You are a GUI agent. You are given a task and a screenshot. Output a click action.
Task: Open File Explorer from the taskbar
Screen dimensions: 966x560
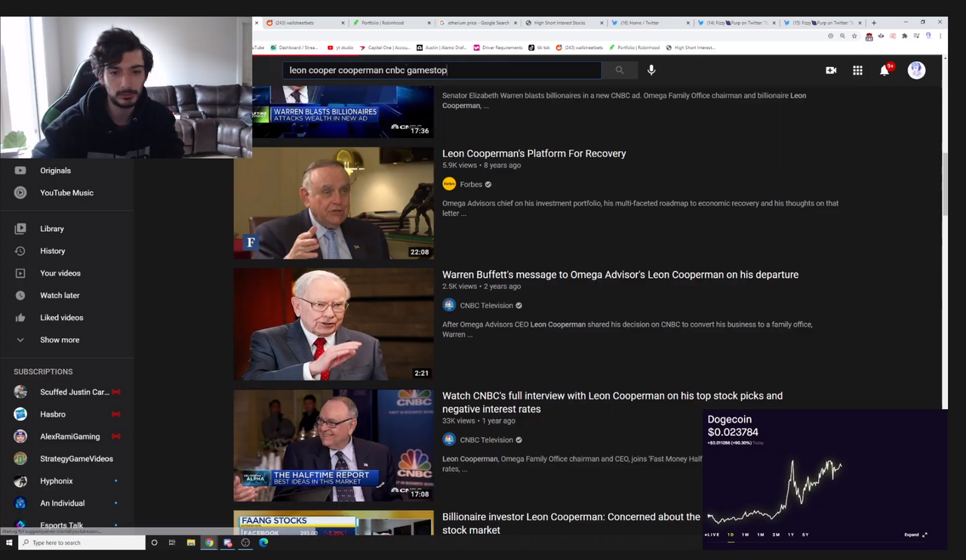191,543
